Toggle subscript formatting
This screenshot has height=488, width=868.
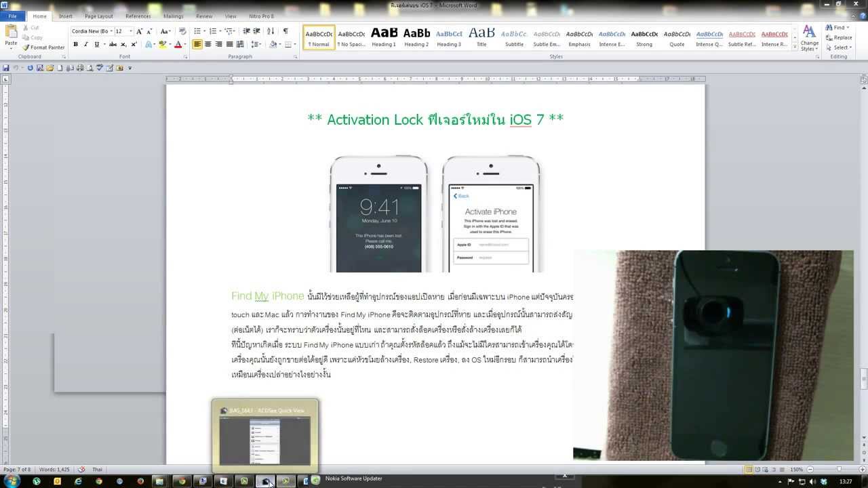(x=123, y=44)
